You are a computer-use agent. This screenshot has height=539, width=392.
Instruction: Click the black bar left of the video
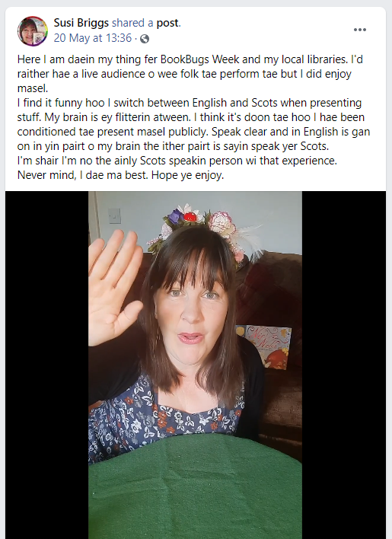click(46, 365)
